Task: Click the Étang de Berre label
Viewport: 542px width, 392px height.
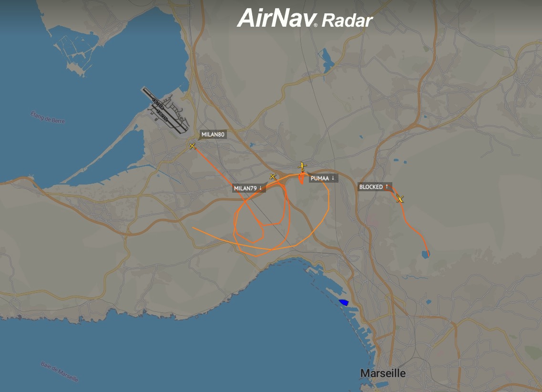Action: pos(48,117)
